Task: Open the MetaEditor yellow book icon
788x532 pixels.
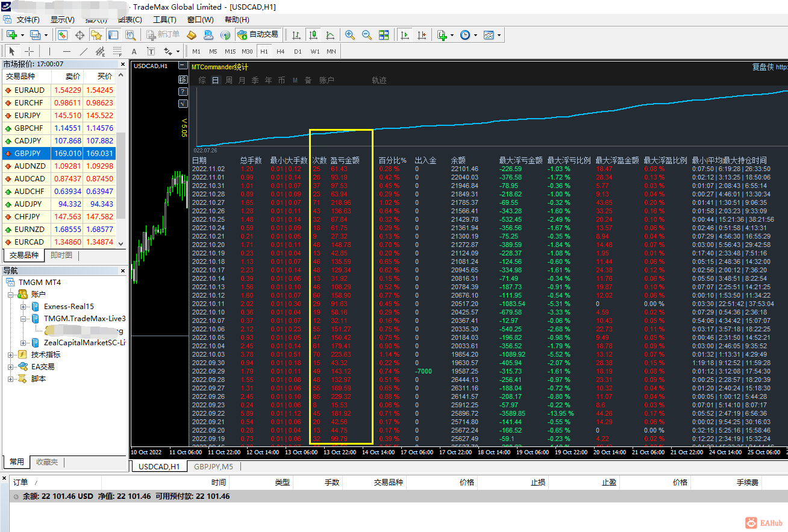Action: click(x=192, y=35)
